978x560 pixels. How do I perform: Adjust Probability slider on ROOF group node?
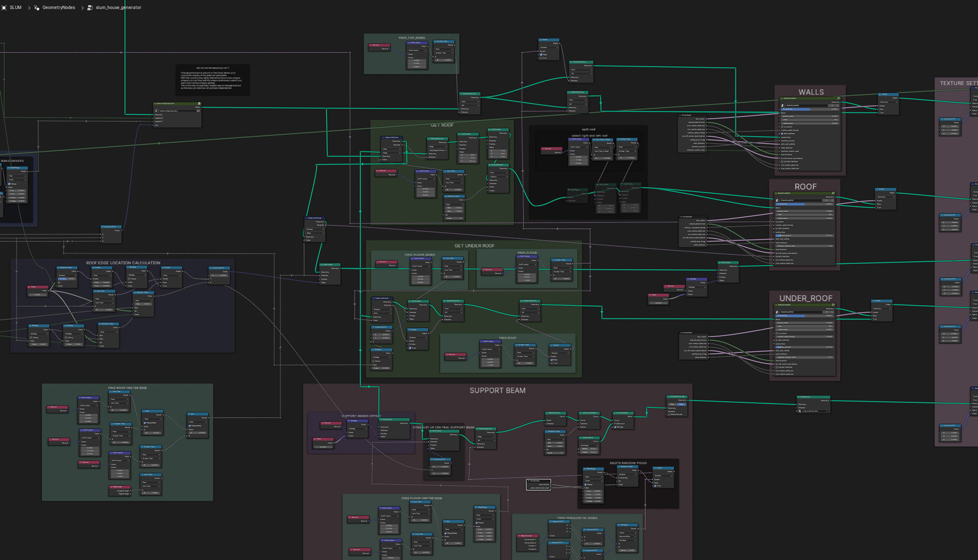[x=805, y=204]
